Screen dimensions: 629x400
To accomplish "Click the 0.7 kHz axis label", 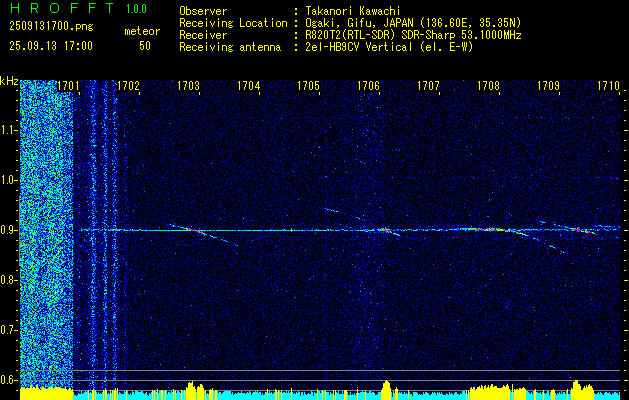I will click(8, 330).
